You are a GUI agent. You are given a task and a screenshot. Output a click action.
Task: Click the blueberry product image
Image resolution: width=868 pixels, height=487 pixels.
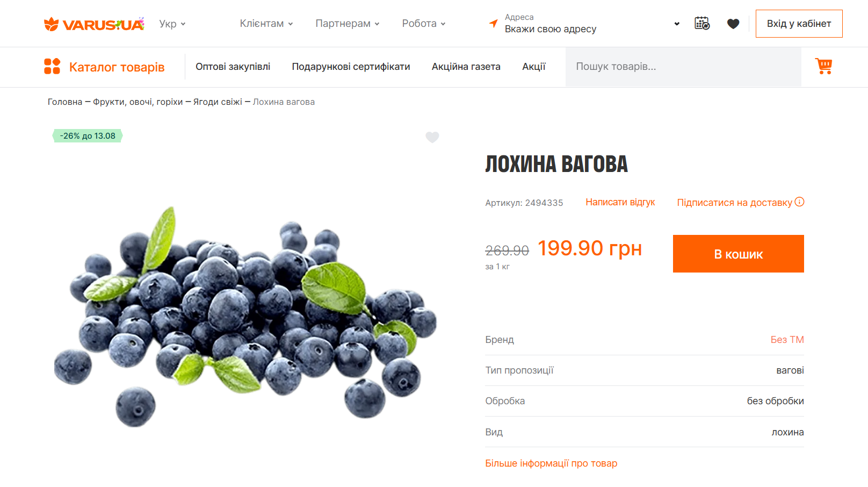tap(245, 314)
